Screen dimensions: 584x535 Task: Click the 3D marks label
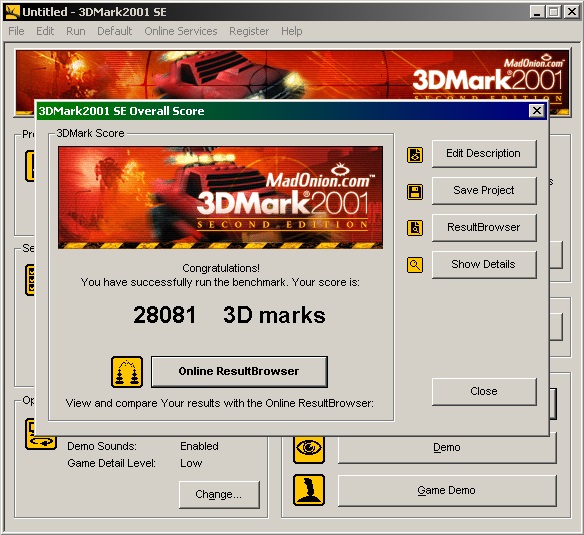tap(274, 315)
